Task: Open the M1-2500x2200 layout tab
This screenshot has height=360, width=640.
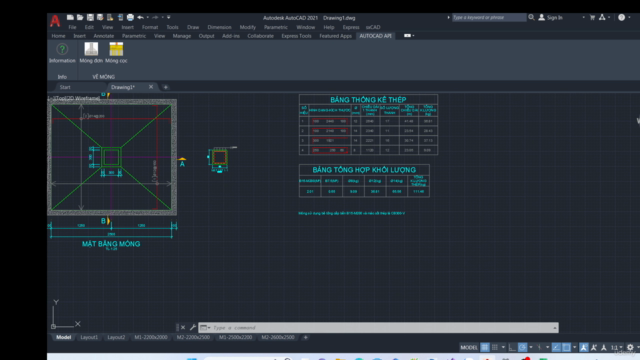Action: (x=236, y=337)
